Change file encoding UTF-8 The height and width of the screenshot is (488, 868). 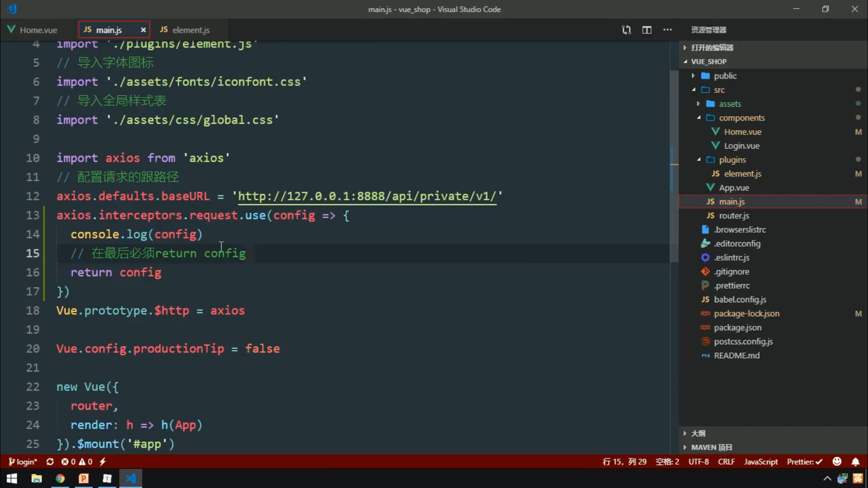coord(698,462)
